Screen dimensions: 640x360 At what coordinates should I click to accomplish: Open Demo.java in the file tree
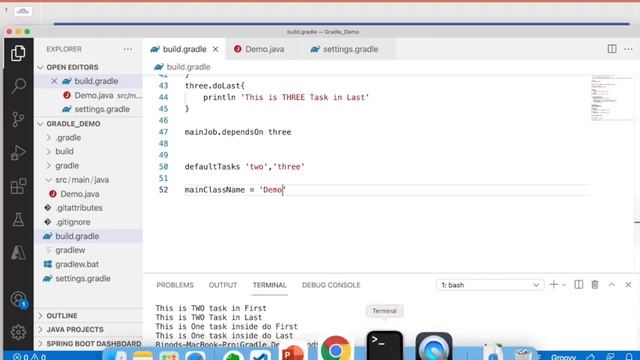(x=88, y=194)
